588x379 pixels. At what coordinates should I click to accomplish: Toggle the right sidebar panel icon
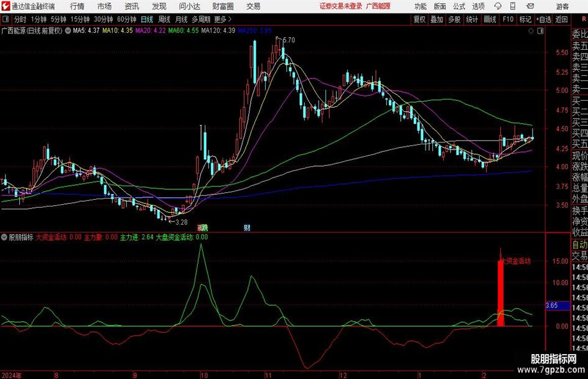(540, 30)
